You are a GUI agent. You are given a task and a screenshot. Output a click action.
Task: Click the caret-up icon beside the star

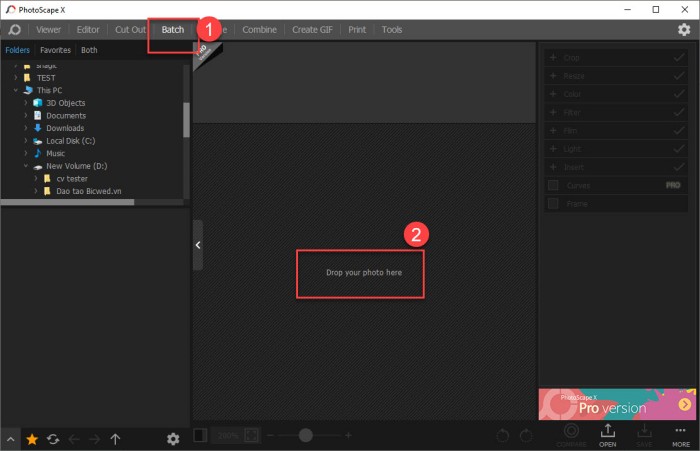tap(11, 439)
